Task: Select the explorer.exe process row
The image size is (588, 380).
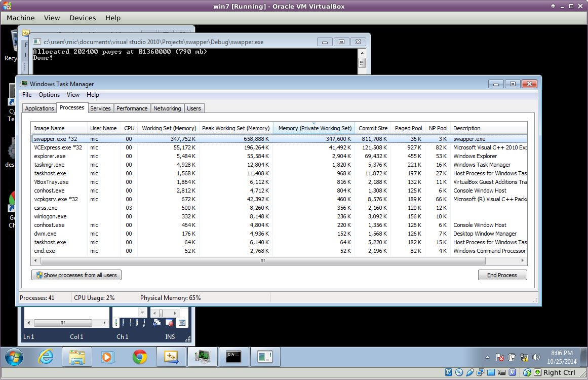Action: [279, 156]
